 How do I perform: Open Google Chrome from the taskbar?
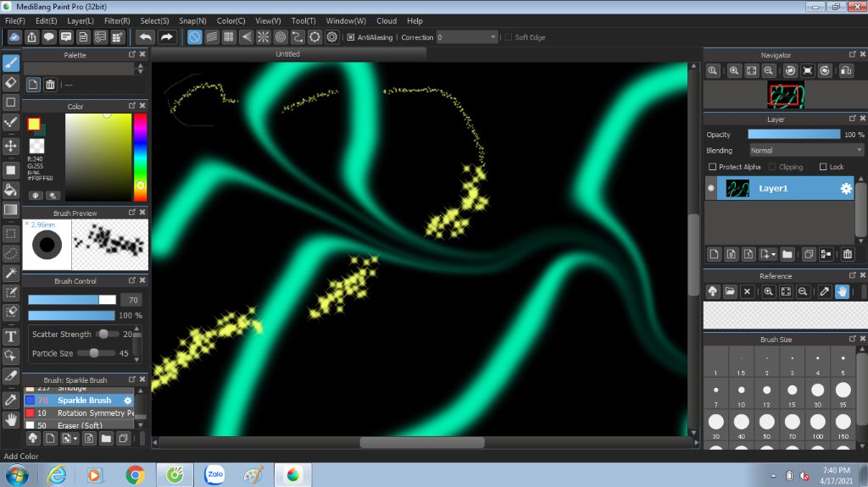[135, 475]
